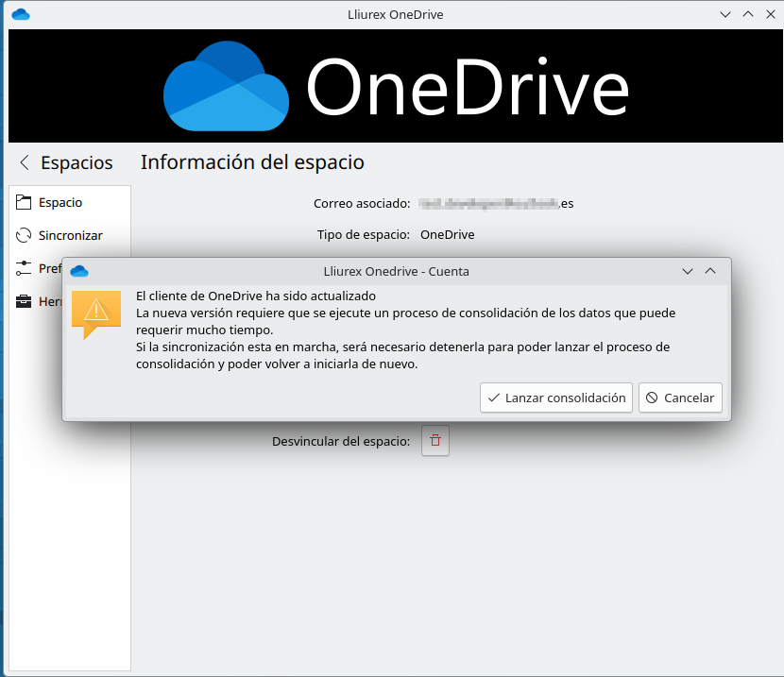This screenshot has height=677, width=784.
Task: Go back using the Espacios back arrow
Action: coord(23,161)
